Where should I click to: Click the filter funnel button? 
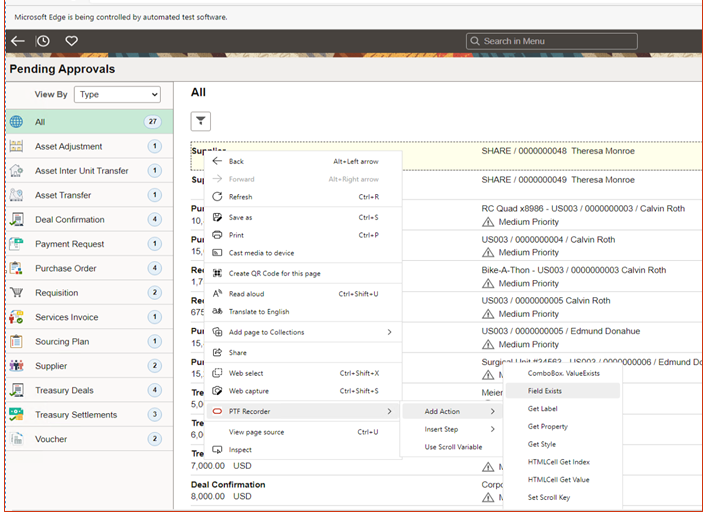201,121
